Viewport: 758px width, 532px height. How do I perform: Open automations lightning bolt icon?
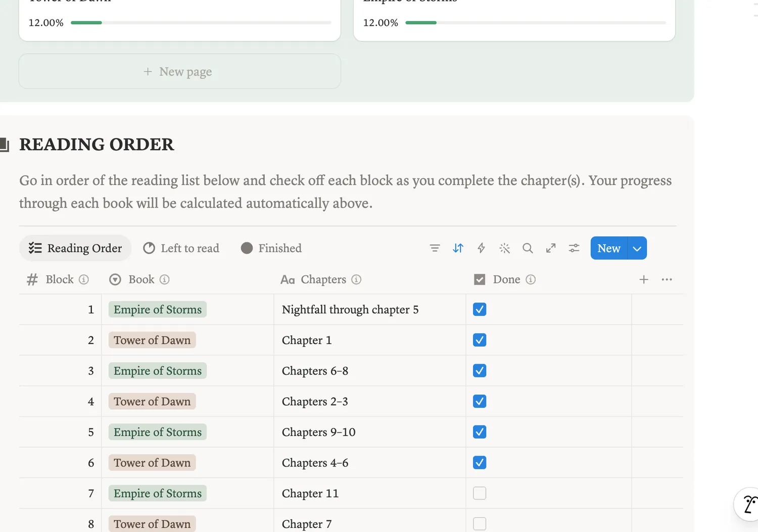pyautogui.click(x=481, y=248)
